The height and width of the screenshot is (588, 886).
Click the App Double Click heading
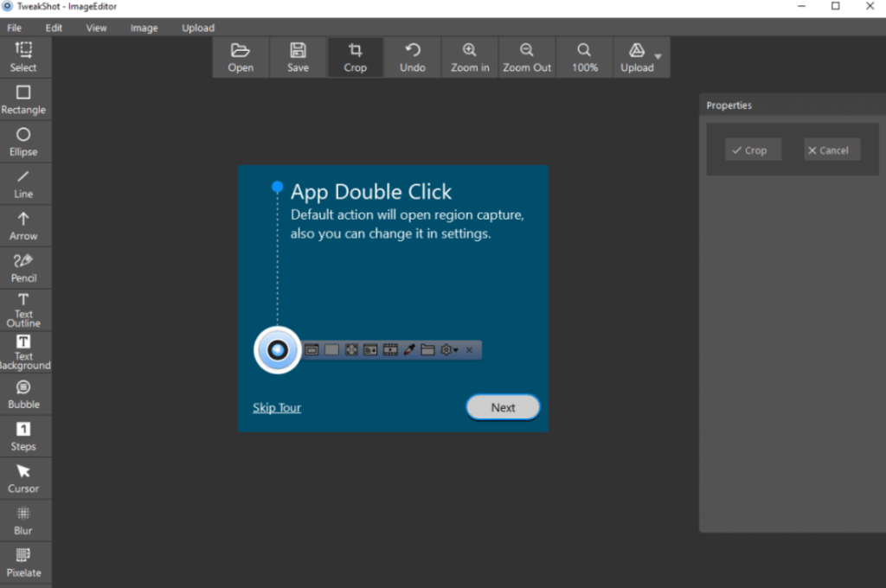pos(371,192)
